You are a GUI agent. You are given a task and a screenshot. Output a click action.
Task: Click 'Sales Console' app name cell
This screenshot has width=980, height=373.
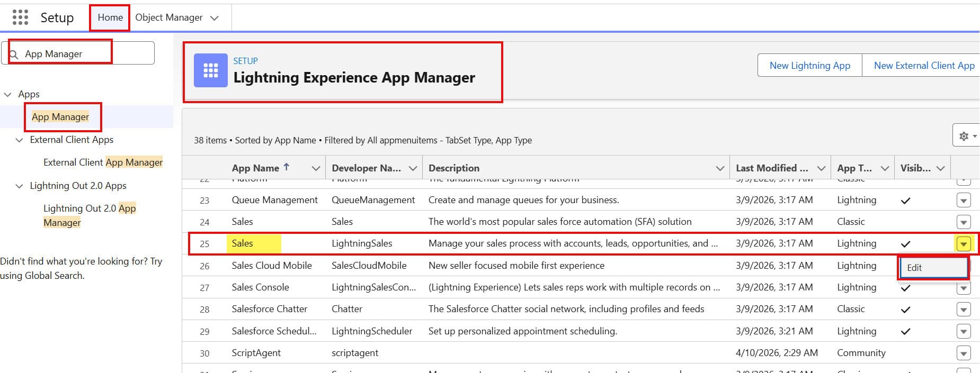coord(260,287)
